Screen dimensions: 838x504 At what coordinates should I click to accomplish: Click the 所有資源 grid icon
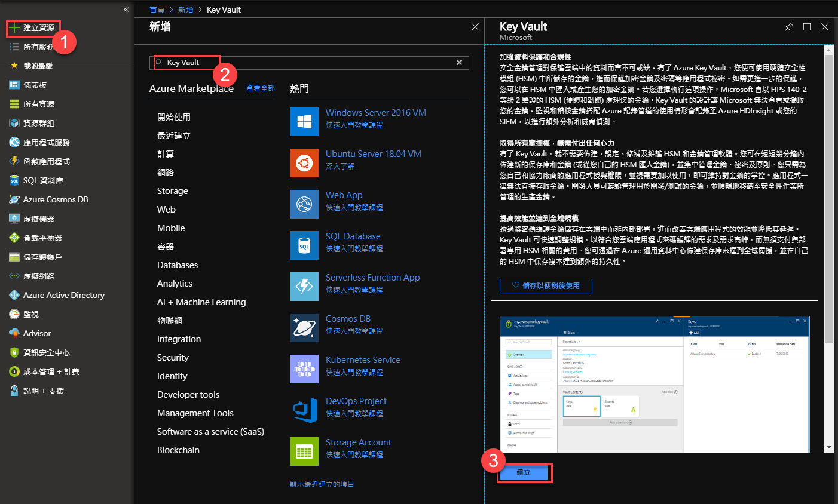[14, 104]
